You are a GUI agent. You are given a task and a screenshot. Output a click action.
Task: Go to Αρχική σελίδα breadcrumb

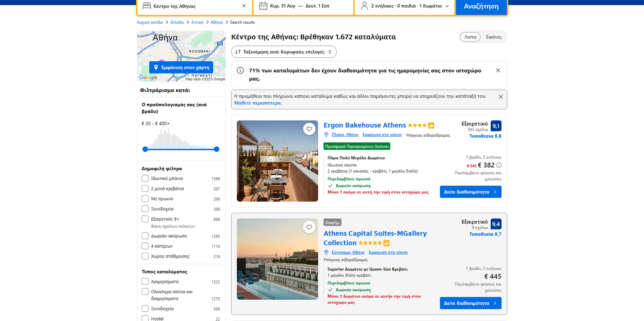click(x=150, y=23)
